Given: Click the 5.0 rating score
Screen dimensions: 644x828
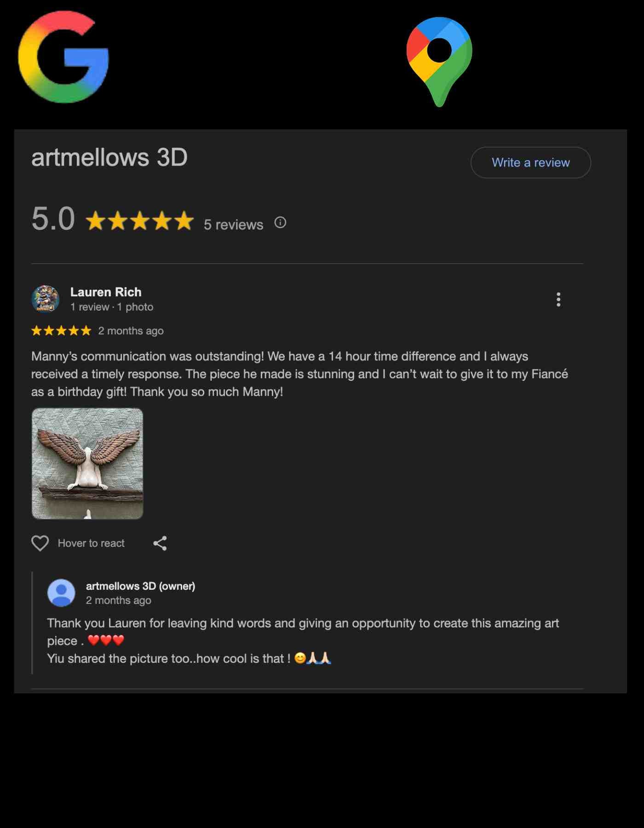Looking at the screenshot, I should click(x=53, y=218).
